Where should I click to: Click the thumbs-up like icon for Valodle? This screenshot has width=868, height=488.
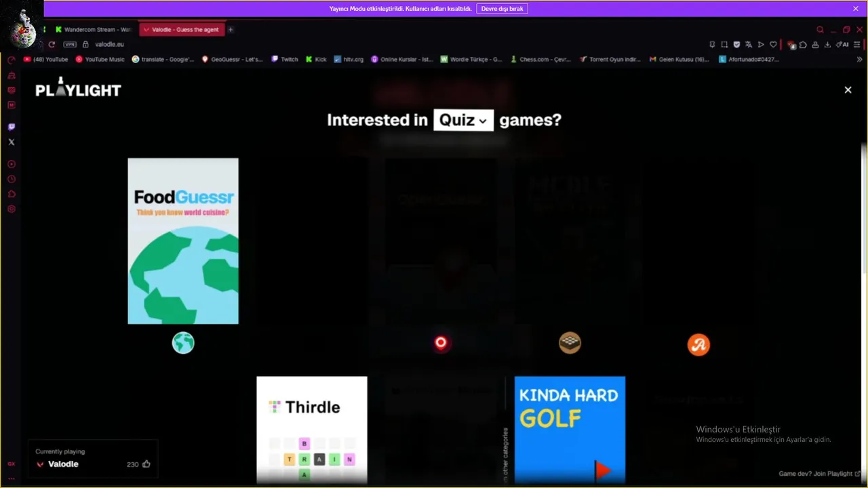click(146, 464)
